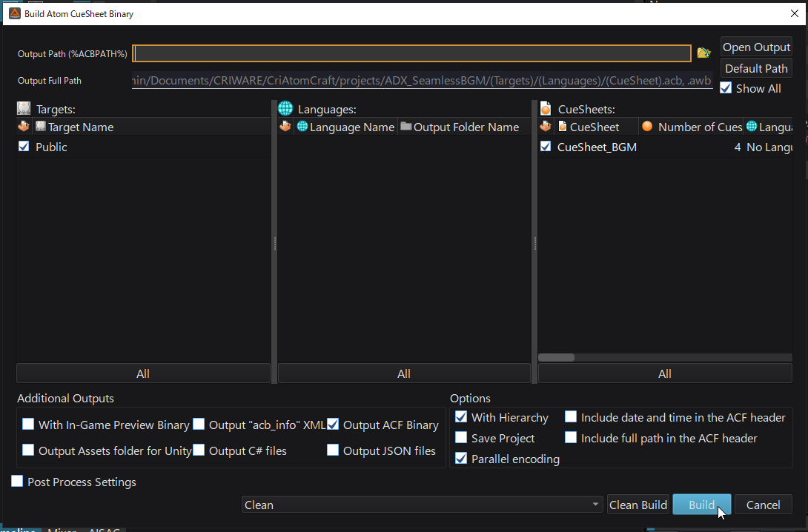Click the orange ball Number of Cues icon
808x532 pixels.
647,127
